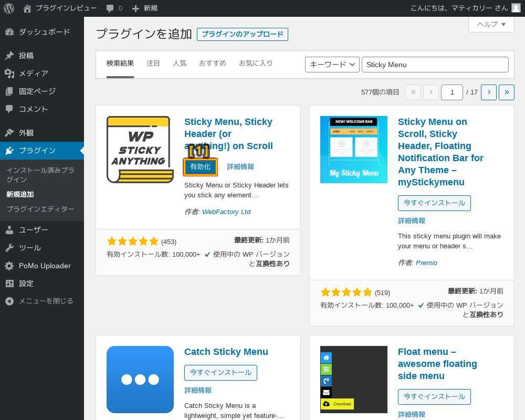Click the 投稿 pin icon
This screenshot has height=420, width=525.
click(9, 56)
